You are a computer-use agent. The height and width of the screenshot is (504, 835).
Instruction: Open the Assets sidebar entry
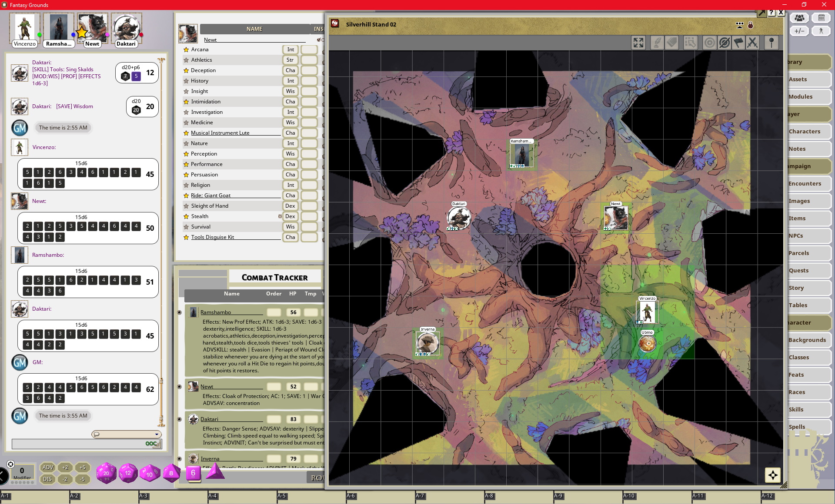tap(809, 79)
